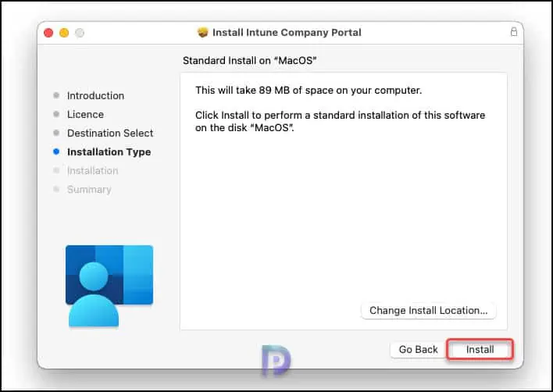553x392 pixels.
Task: Select the Installation Type step
Action: [109, 152]
